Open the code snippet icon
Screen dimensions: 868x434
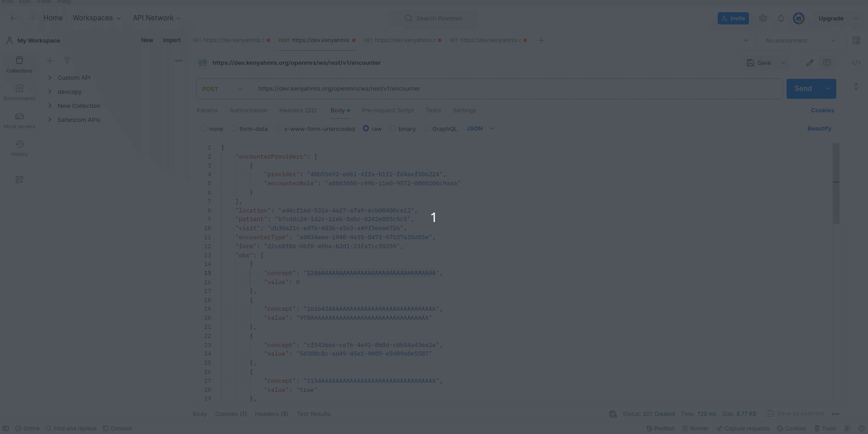coord(856,63)
